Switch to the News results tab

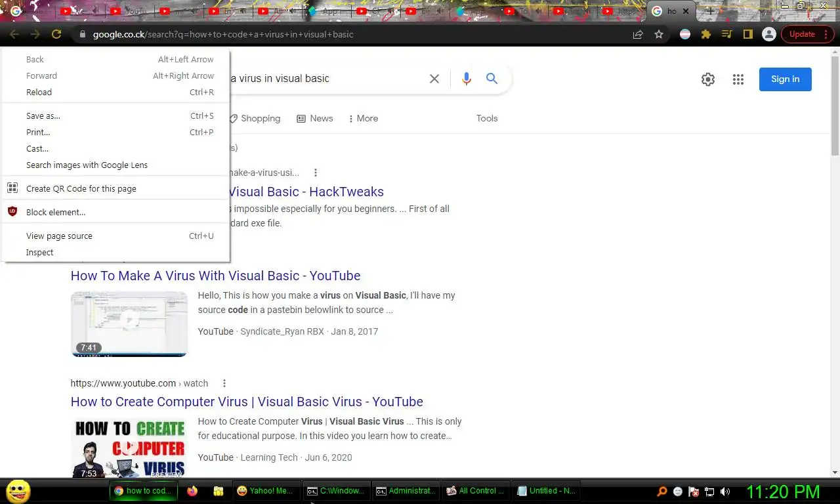[315, 118]
